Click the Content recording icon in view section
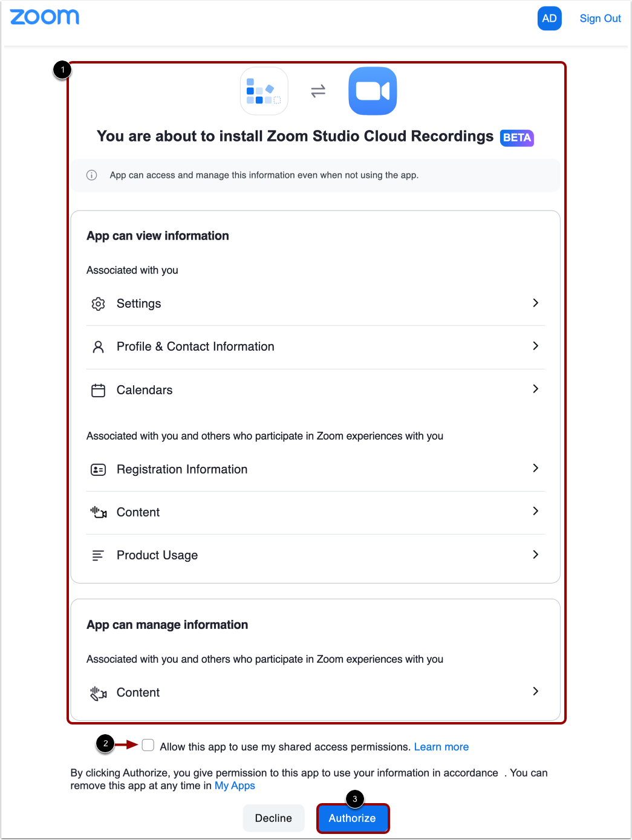 98,512
